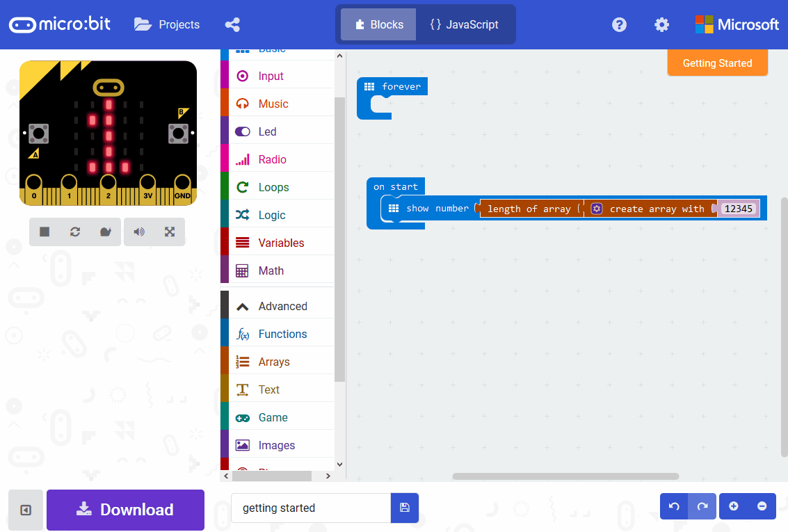
Task: Open the Text category
Action: coord(278,389)
